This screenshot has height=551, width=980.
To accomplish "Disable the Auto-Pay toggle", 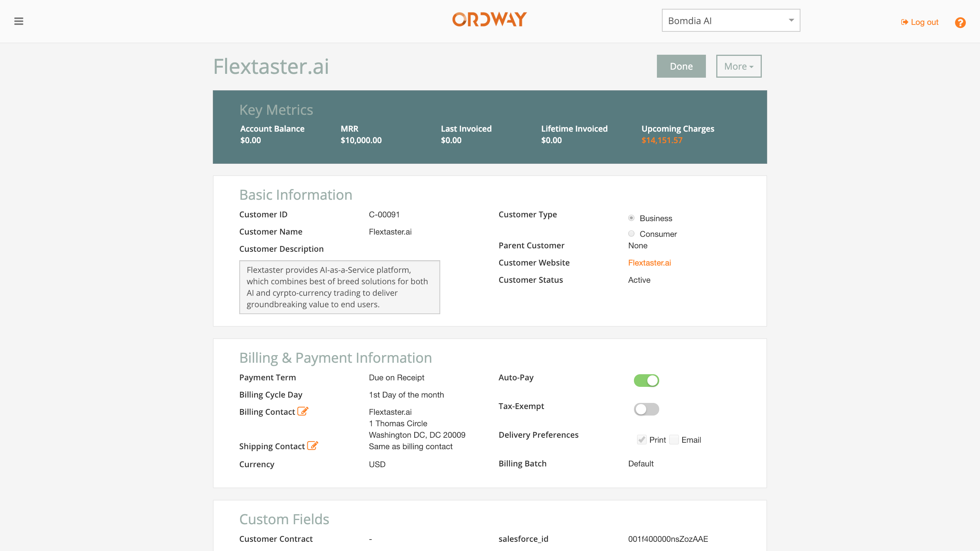I will [x=646, y=380].
